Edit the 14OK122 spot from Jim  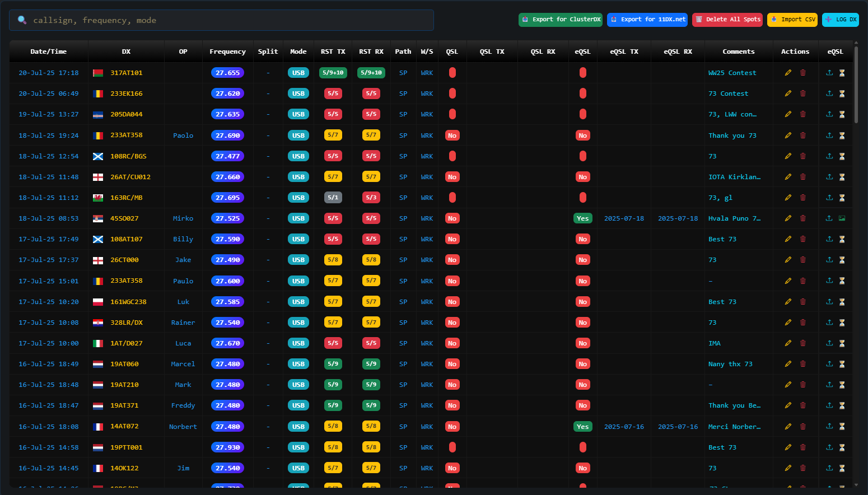(x=788, y=468)
